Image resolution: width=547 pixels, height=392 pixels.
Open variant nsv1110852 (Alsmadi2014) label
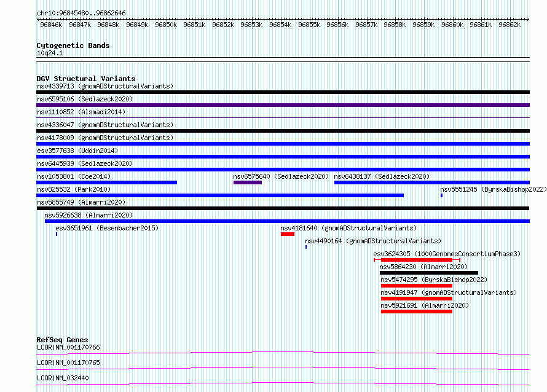coord(81,112)
